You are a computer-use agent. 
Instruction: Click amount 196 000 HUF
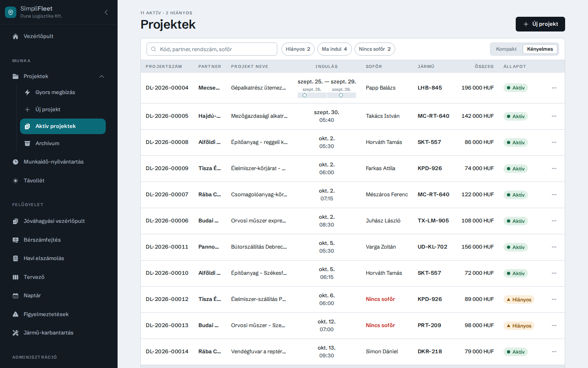[x=477, y=88]
